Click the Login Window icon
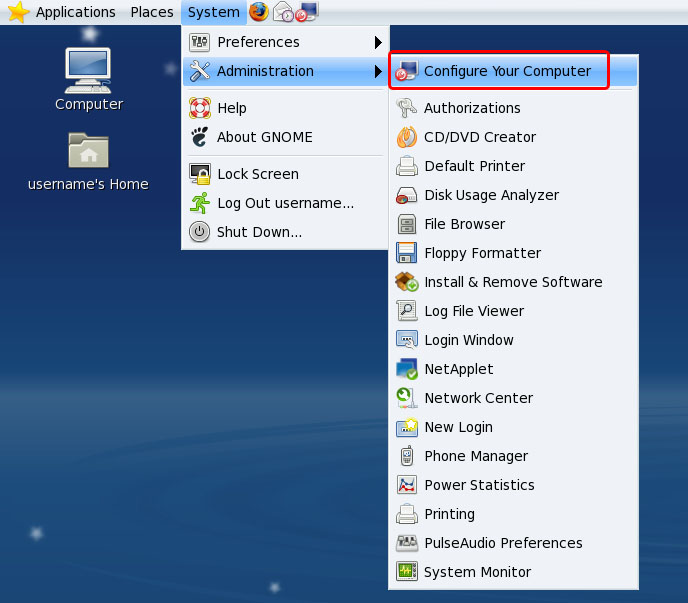 [407, 340]
